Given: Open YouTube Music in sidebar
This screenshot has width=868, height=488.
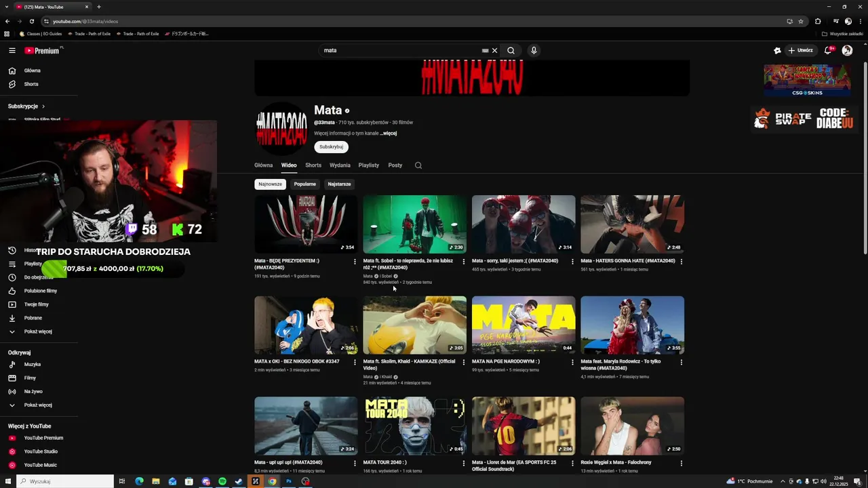Looking at the screenshot, I should point(41,465).
